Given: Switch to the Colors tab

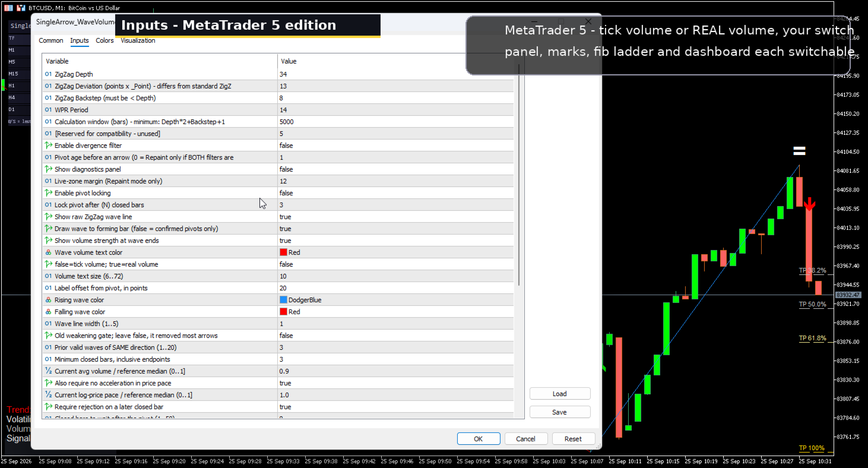Looking at the screenshot, I should pyautogui.click(x=104, y=40).
